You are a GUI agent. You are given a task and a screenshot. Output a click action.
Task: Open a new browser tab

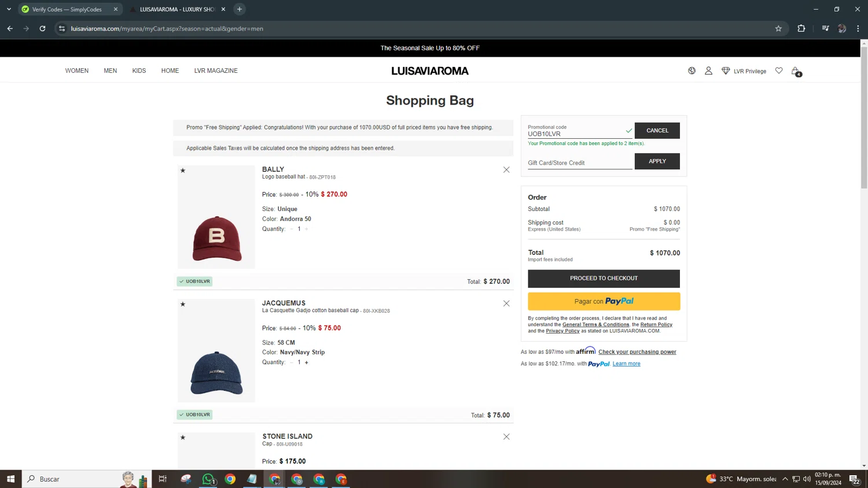point(240,9)
